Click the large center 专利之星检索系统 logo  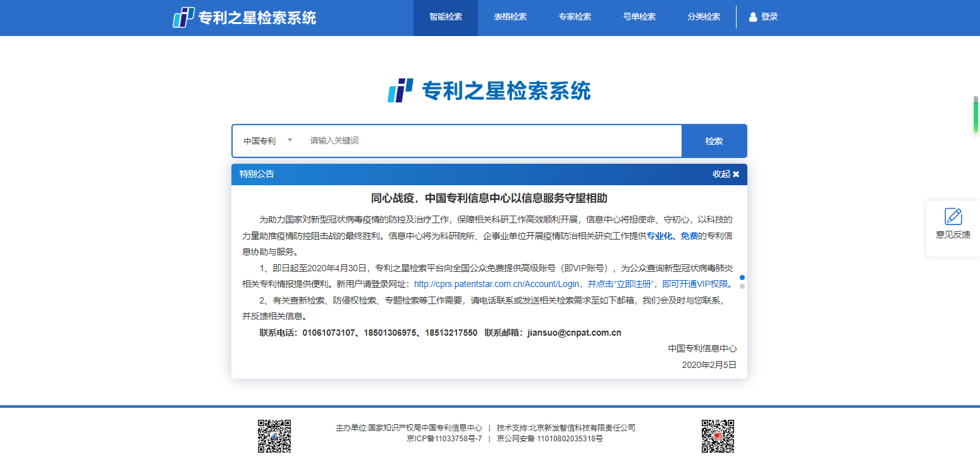coord(489,90)
